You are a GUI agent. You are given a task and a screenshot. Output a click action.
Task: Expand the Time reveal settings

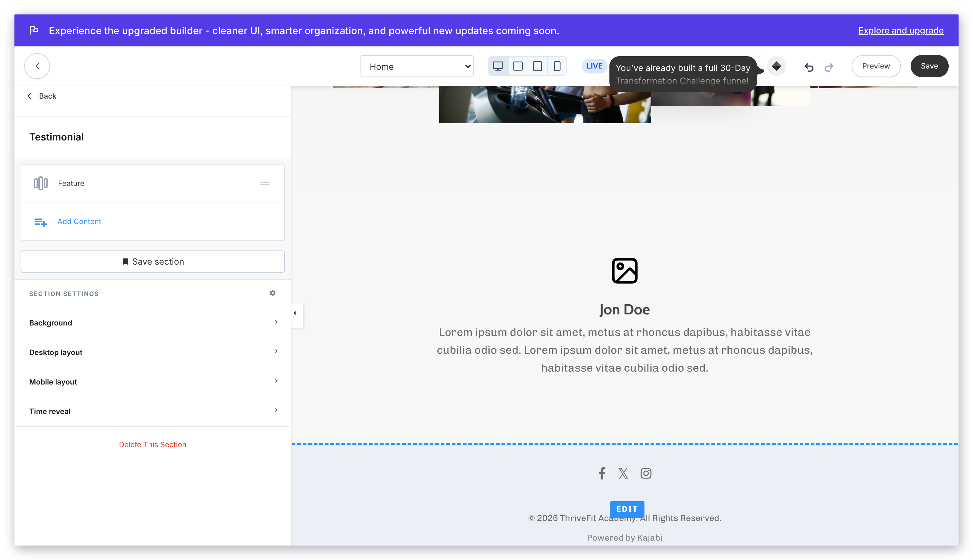click(x=152, y=411)
